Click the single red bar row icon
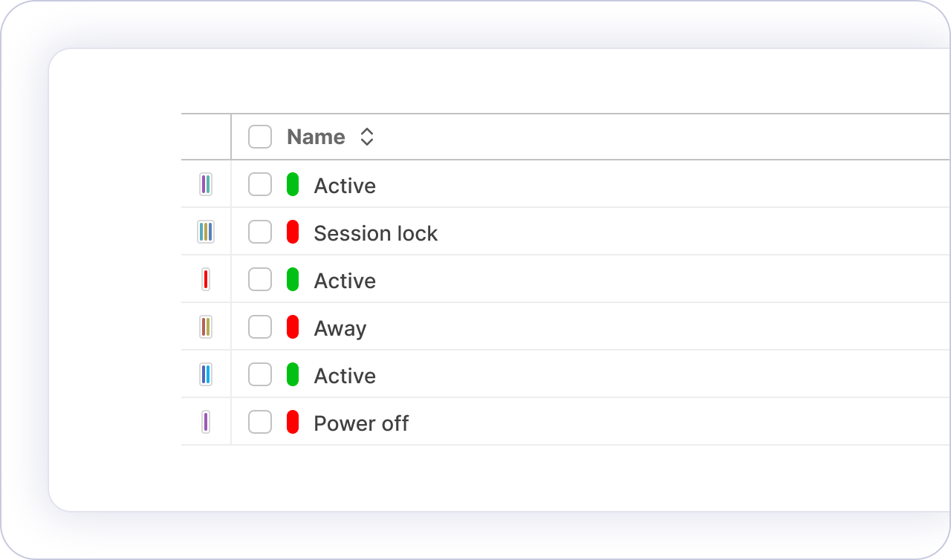Image resolution: width=951 pixels, height=560 pixels. [206, 279]
